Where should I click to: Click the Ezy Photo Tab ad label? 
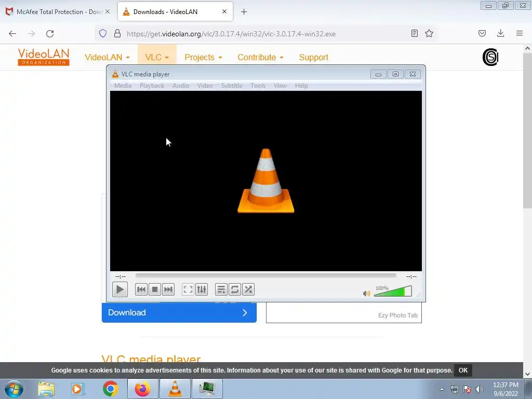point(397,315)
